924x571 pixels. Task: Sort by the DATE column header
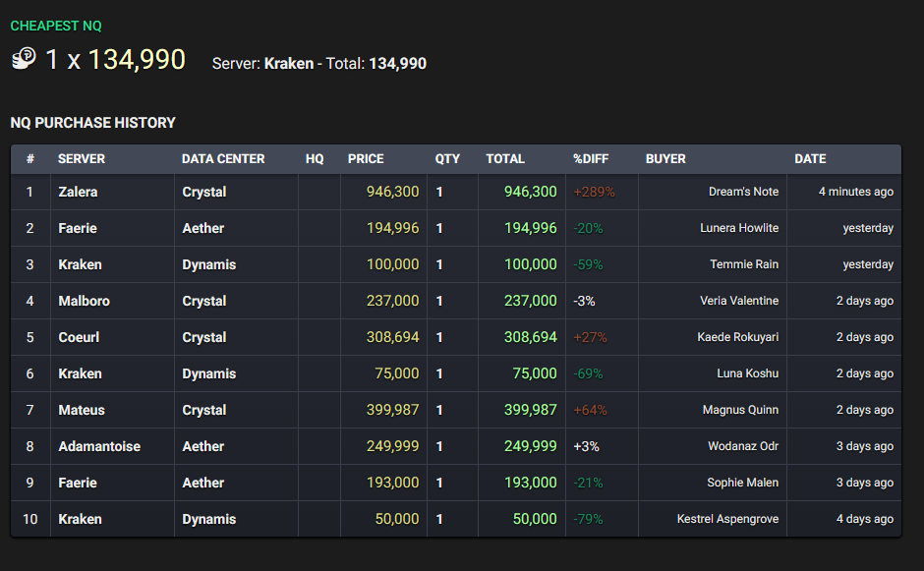pyautogui.click(x=810, y=159)
